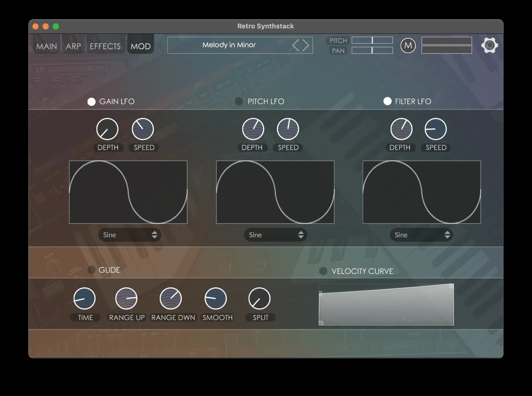Adjust the Glide TIME knob
Screen dimensions: 532x396
(85, 298)
